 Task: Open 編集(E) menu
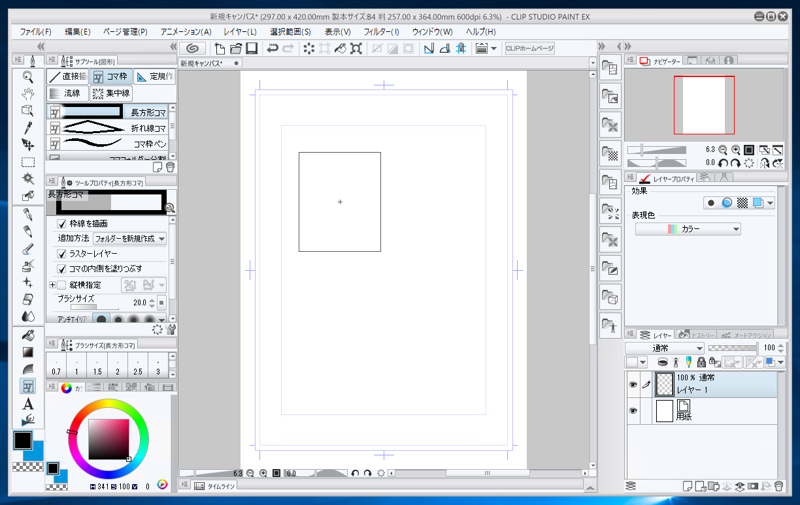click(x=78, y=32)
